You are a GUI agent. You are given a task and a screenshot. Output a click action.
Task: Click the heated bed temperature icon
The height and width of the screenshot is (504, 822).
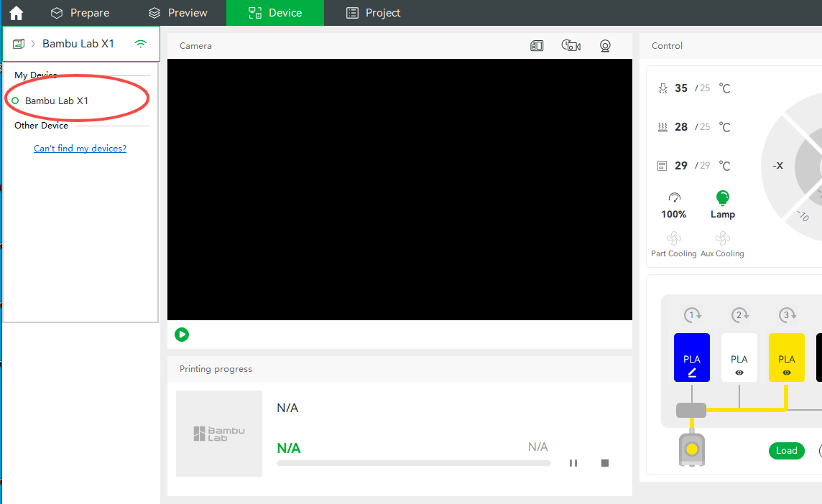click(662, 127)
